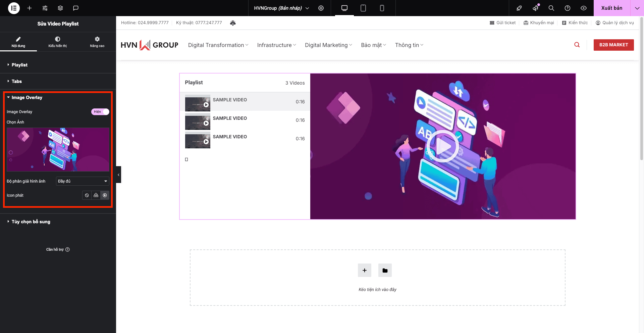Click the Xuất bản publish button
The width and height of the screenshot is (644, 333).
[611, 8]
